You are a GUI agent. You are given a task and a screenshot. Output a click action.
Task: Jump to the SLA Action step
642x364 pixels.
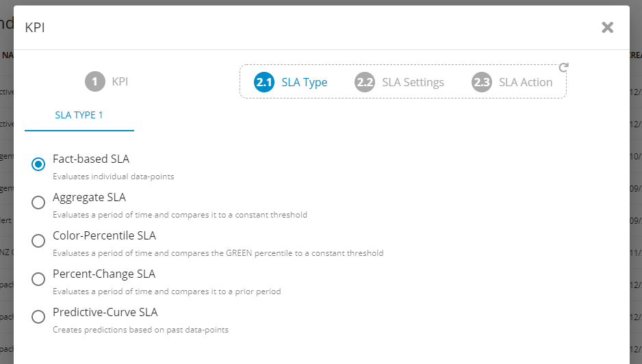(525, 83)
